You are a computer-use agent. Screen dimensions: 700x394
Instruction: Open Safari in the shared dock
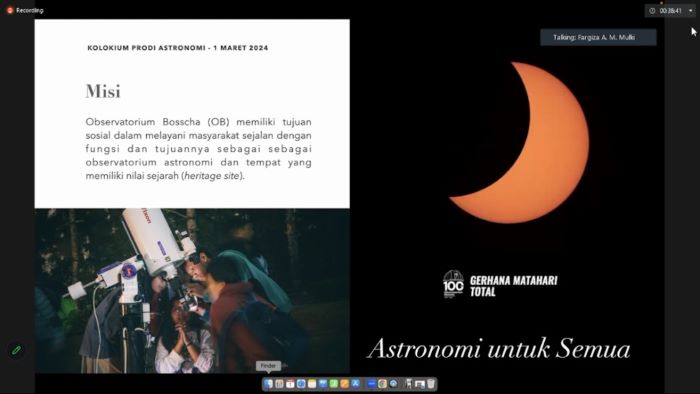301,384
